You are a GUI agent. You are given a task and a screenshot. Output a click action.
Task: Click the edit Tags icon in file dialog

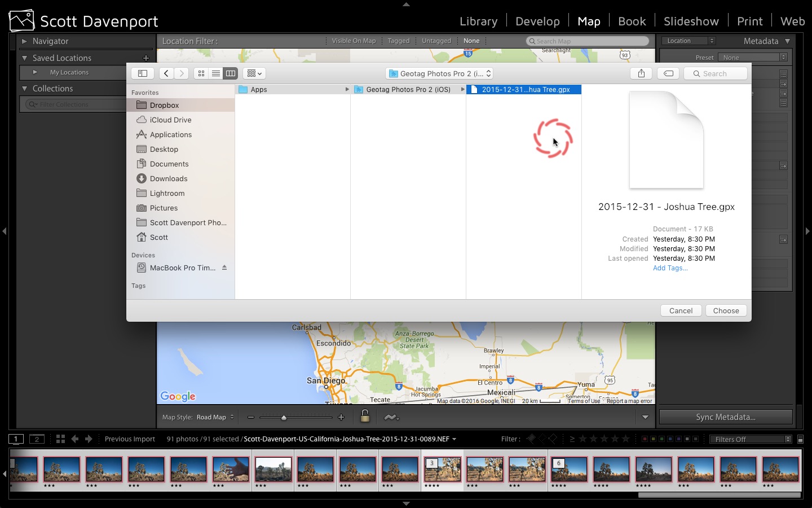pyautogui.click(x=668, y=73)
